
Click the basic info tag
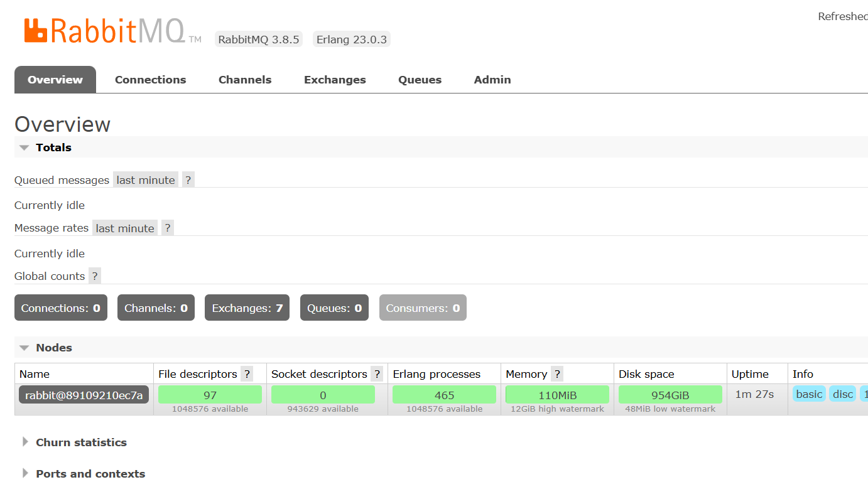click(809, 394)
